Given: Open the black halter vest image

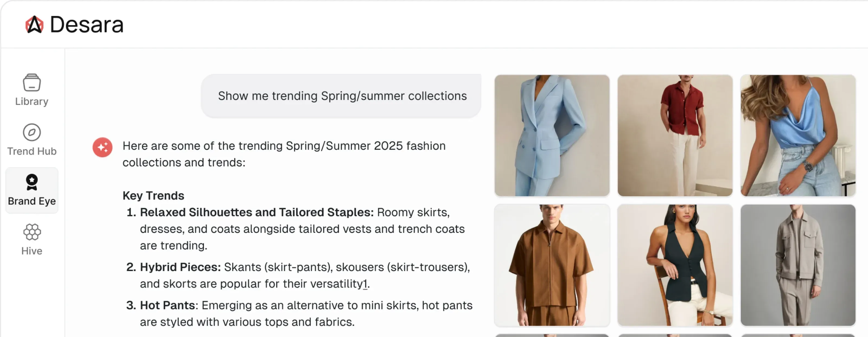Looking at the screenshot, I should pos(675,265).
